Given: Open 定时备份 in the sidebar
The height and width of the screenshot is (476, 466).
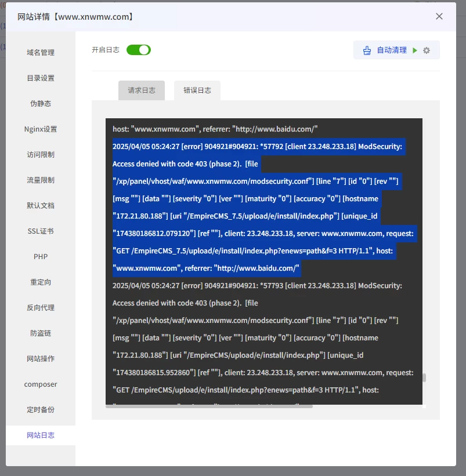Looking at the screenshot, I should click(41, 410).
